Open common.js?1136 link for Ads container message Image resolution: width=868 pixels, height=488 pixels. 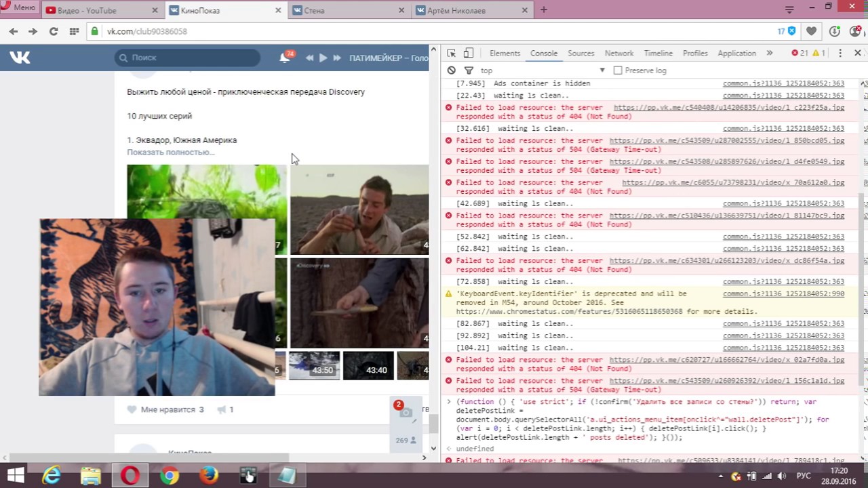click(x=783, y=83)
